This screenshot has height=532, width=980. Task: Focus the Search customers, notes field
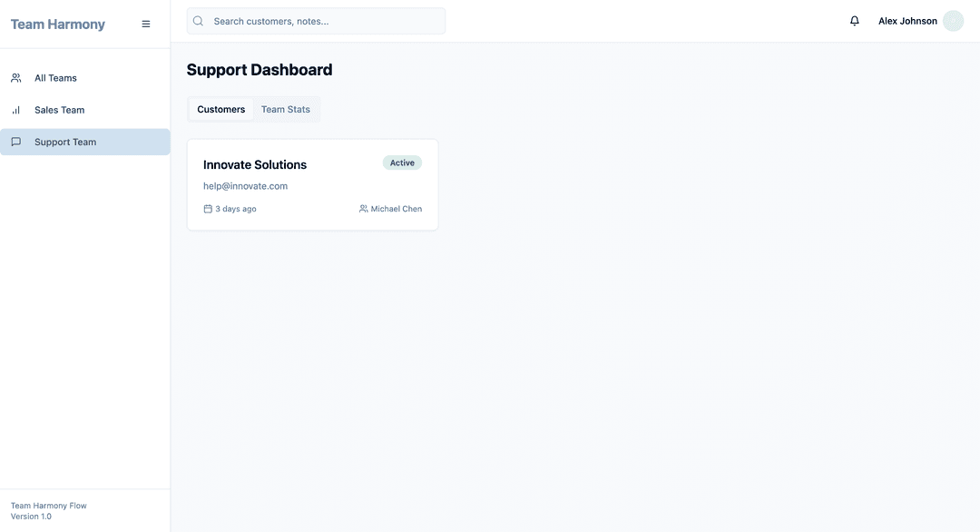(327, 21)
